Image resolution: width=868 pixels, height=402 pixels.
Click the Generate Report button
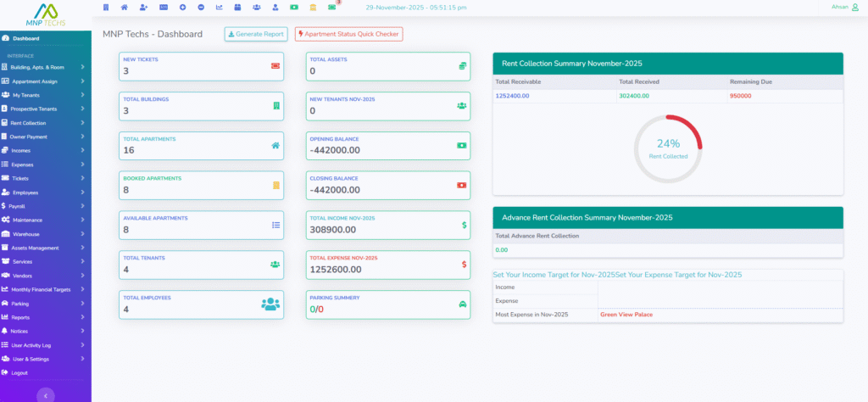point(256,34)
